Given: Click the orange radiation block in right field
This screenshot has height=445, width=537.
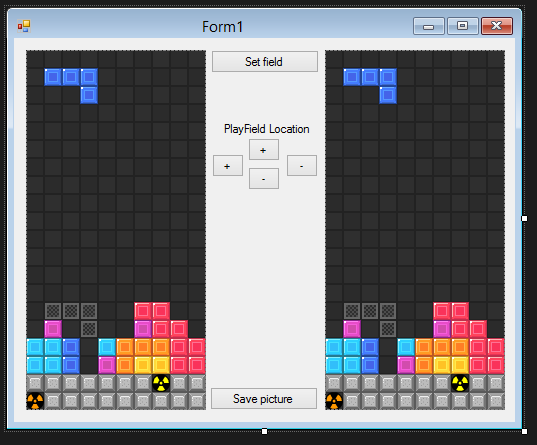Looking at the screenshot, I should pyautogui.click(x=334, y=401).
